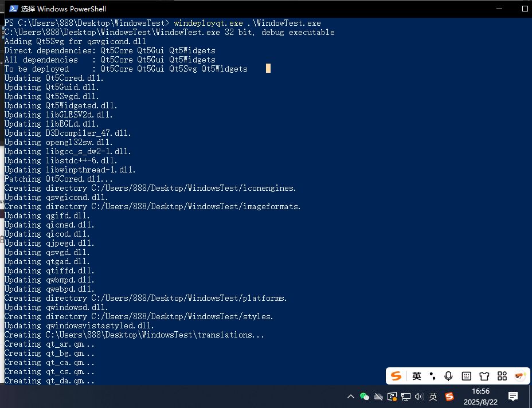Click the PowerShell icon in the title bar
Image resolution: width=532 pixels, height=408 pixels.
[14, 9]
